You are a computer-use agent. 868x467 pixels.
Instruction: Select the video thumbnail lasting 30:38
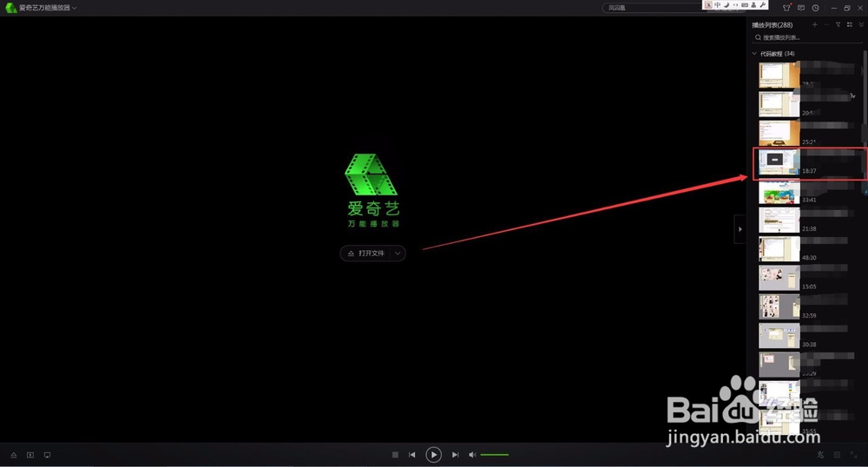point(779,336)
